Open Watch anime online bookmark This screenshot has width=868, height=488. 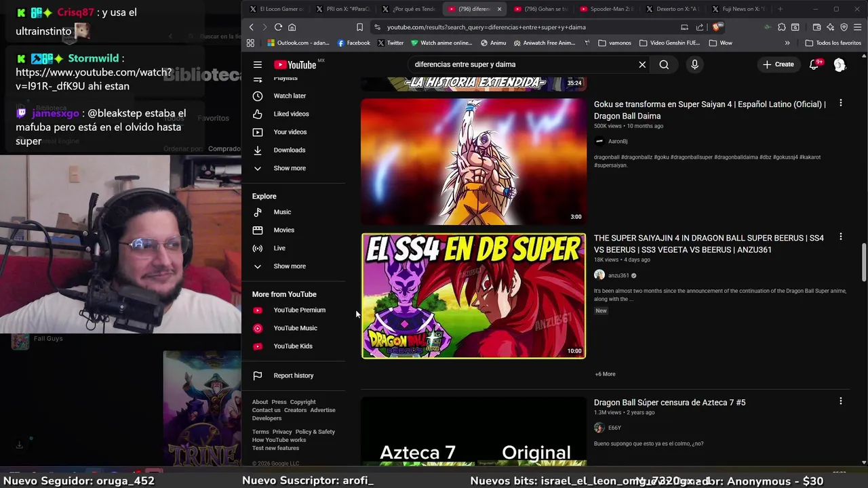pos(441,43)
